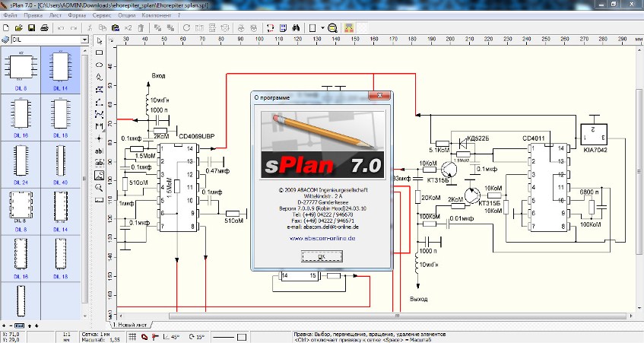Choose the rectangle drawing tool
The width and height of the screenshot is (644, 343).
99,52
